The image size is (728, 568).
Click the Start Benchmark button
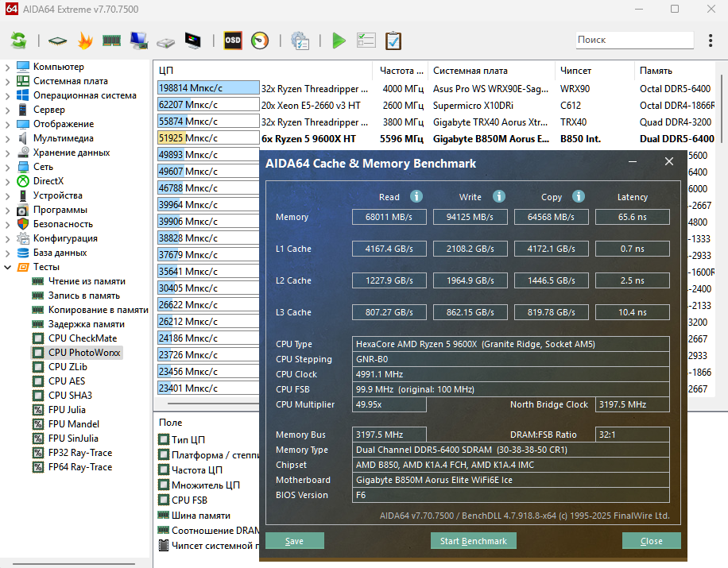tap(474, 541)
